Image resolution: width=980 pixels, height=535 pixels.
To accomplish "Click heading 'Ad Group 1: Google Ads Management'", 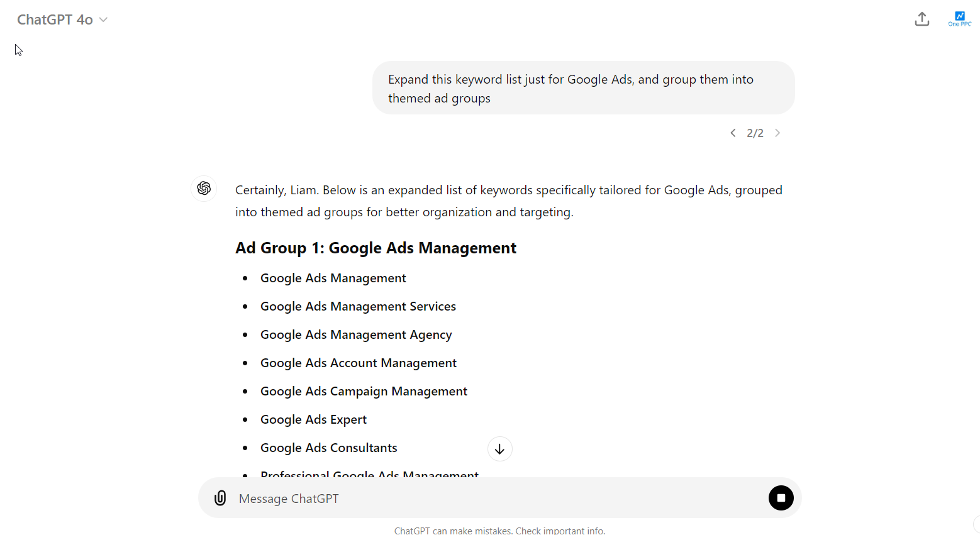I will (376, 248).
